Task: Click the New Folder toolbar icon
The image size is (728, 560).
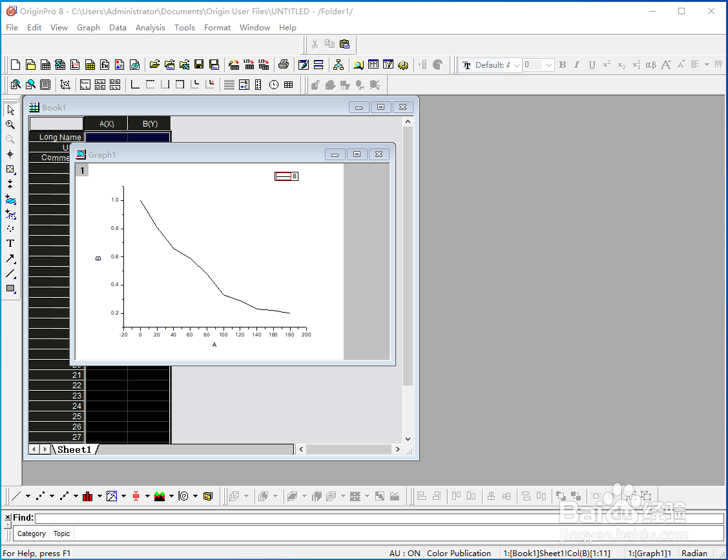Action: click(30, 65)
